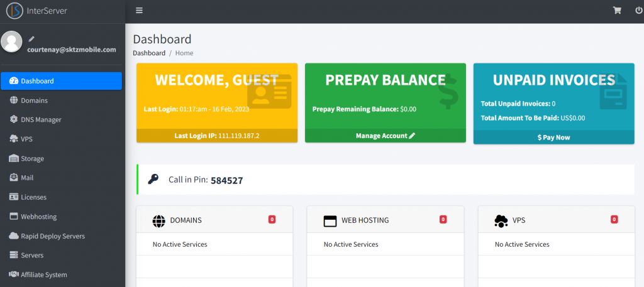Open VPS in sidebar
The width and height of the screenshot is (644, 287).
pyautogui.click(x=61, y=139)
